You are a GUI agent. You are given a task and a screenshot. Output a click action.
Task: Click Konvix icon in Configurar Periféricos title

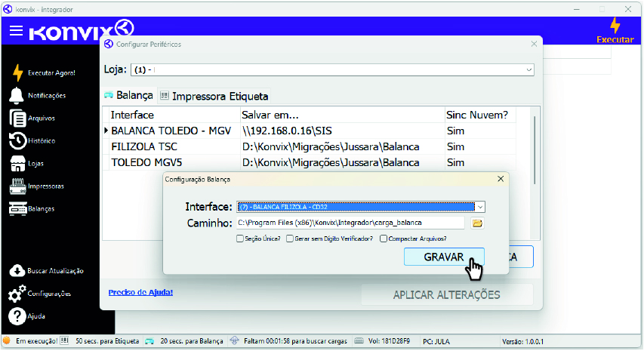109,44
